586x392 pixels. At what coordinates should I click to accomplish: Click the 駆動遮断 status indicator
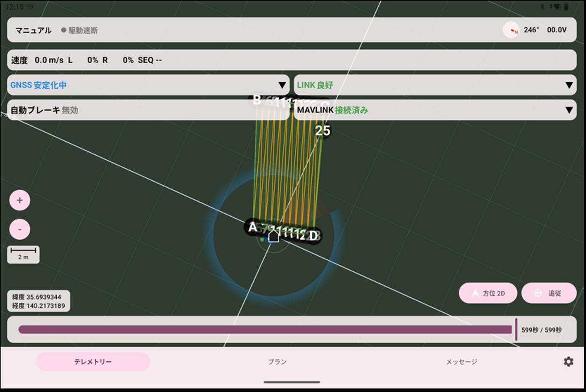pyautogui.click(x=80, y=31)
